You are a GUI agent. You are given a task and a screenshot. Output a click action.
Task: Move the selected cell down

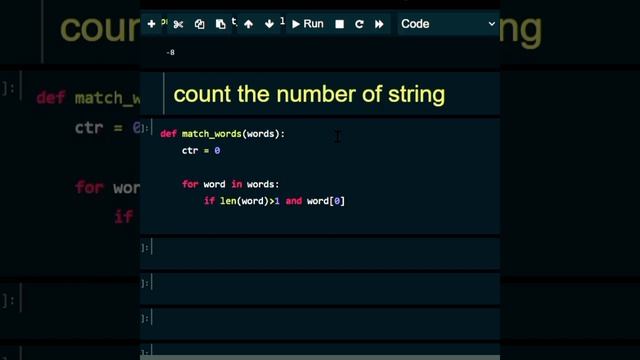pyautogui.click(x=269, y=24)
